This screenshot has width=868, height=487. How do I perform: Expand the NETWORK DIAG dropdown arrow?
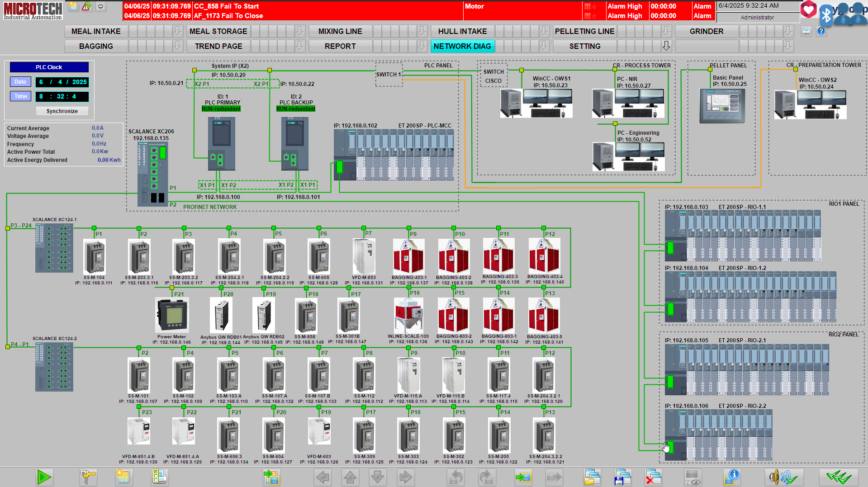[x=544, y=46]
